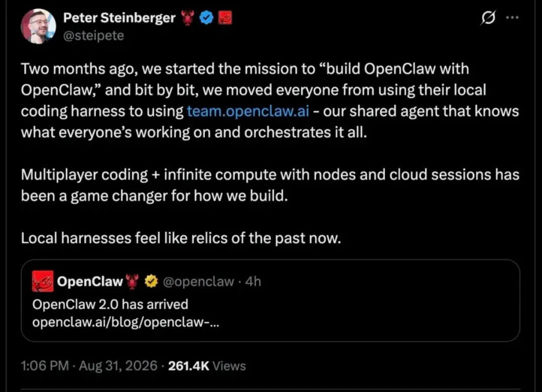Viewport: 542px width, 392px height.
Task: Click the Aug 31, 2026 date
Action: [118, 366]
